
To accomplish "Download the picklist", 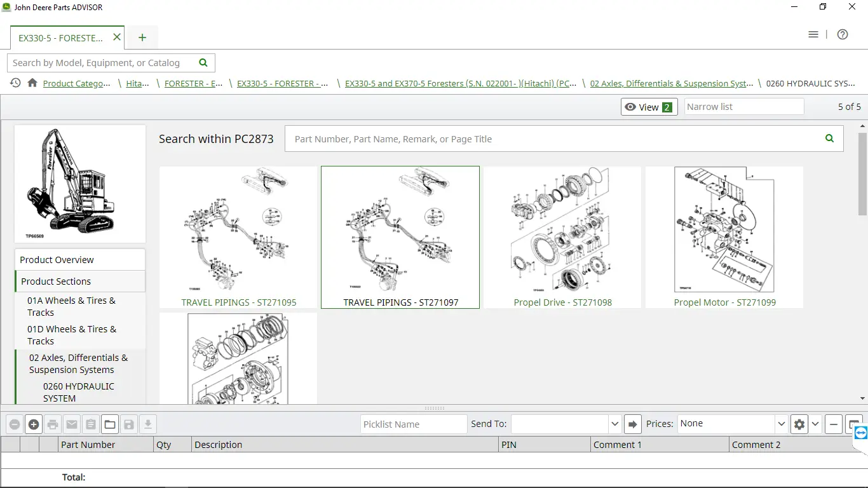I will (148, 424).
